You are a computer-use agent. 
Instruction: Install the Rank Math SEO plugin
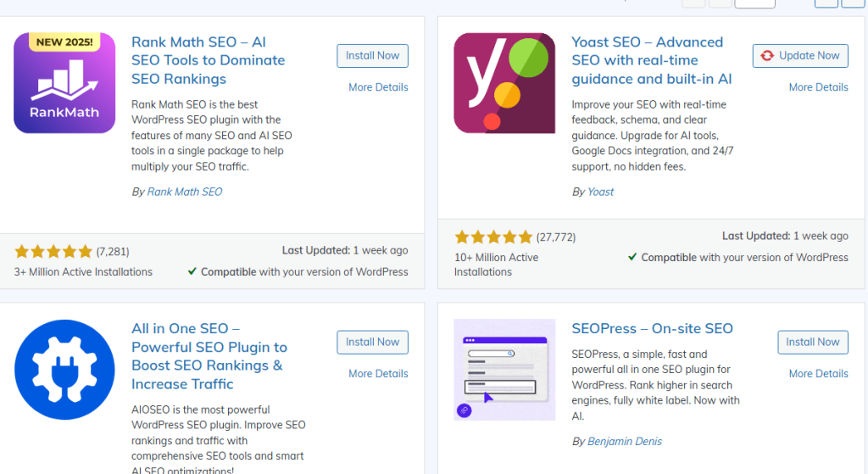pos(373,56)
